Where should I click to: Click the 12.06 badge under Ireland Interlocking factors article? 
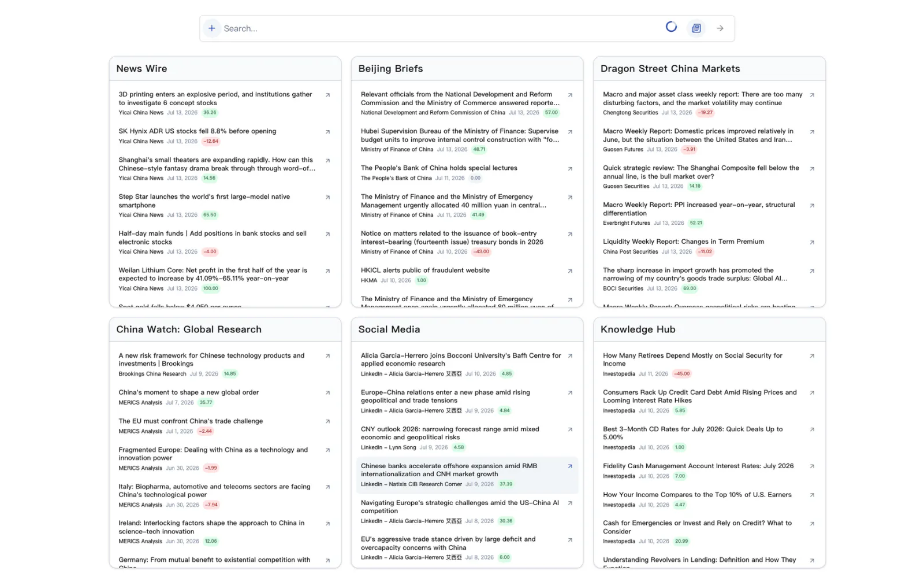click(211, 542)
